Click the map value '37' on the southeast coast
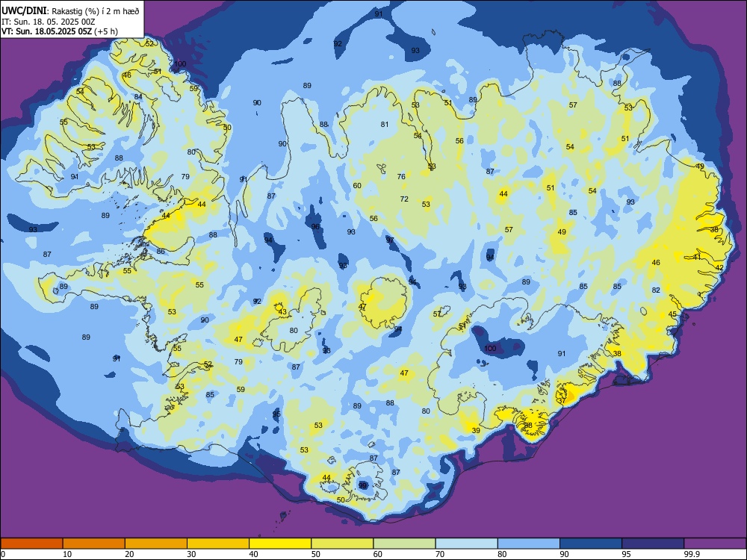Screen dimensions: 747x560 (x=562, y=401)
